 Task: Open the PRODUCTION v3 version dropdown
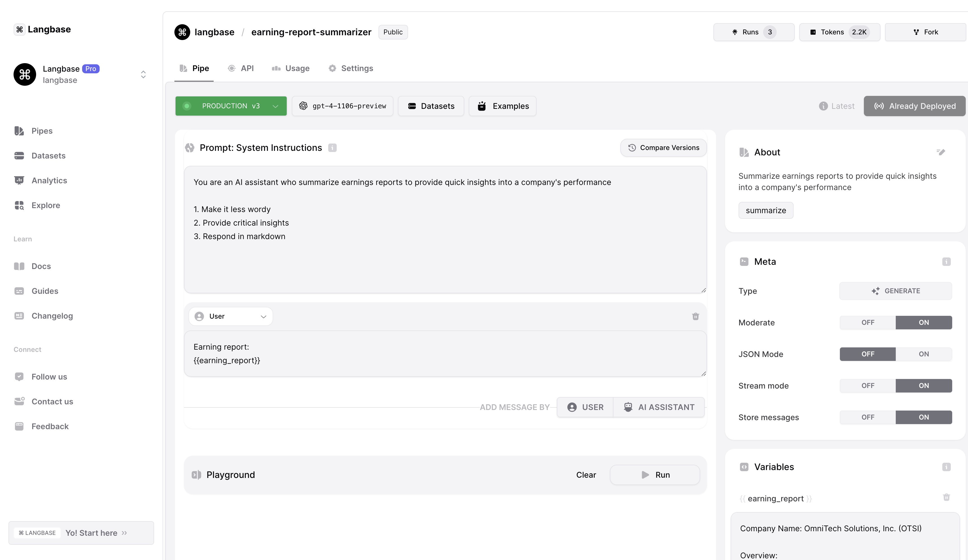pyautogui.click(x=231, y=106)
